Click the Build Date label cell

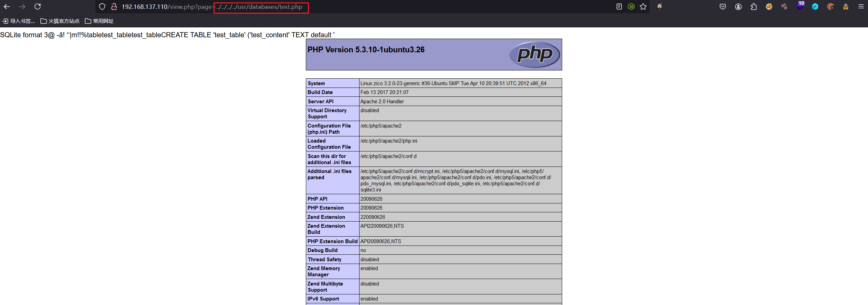(333, 92)
